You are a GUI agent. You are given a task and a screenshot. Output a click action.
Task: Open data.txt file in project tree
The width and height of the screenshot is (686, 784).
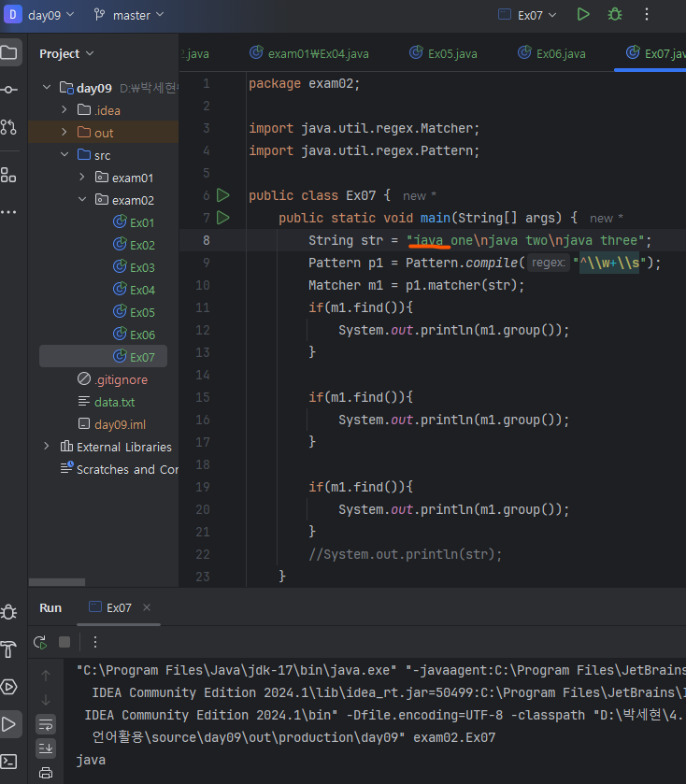coord(114,402)
